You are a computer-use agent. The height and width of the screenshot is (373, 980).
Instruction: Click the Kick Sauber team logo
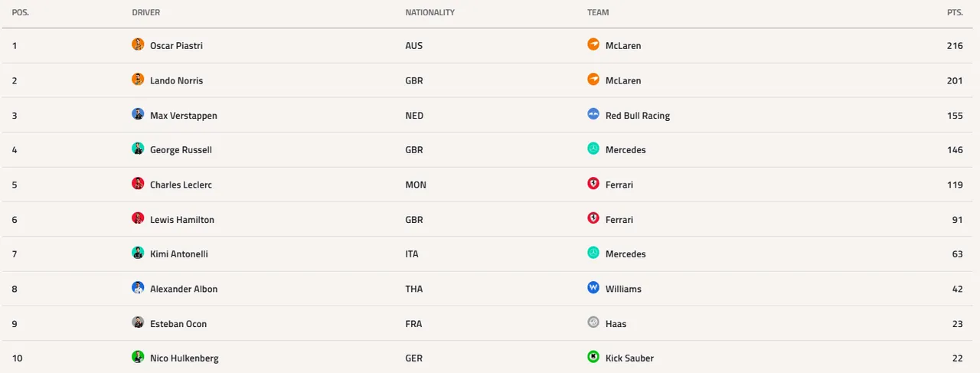593,357
